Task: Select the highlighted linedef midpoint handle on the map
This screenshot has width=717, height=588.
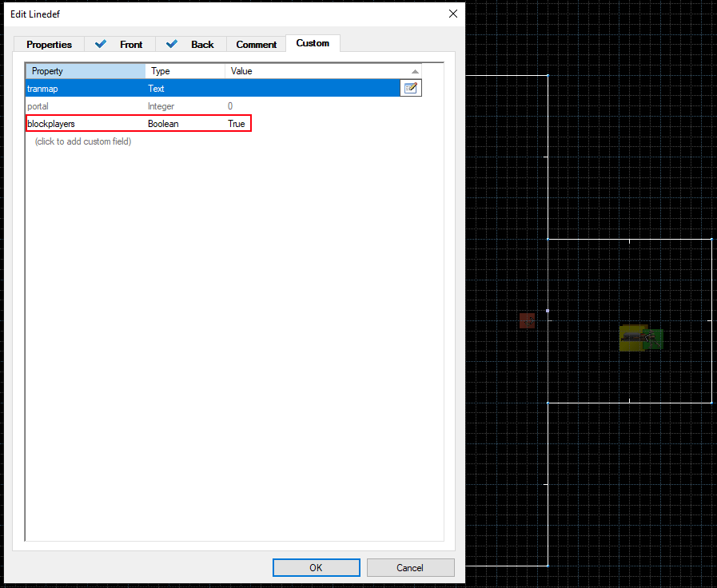Action: coord(548,311)
